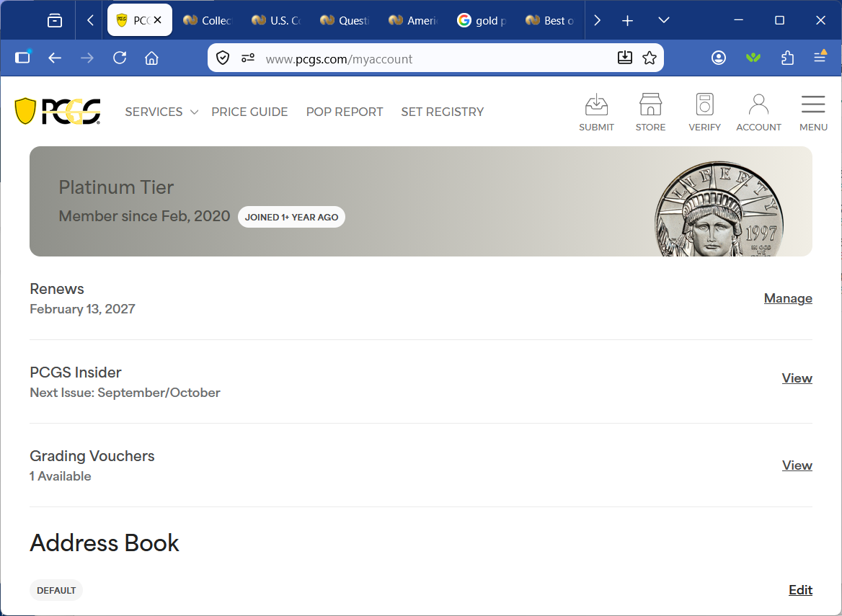Open the PCGS Store icon
This screenshot has width=842, height=616.
point(650,112)
